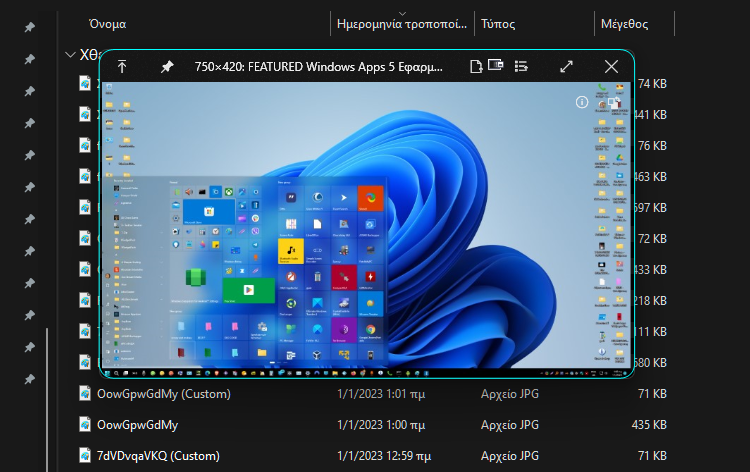The image size is (750, 472).
Task: Click the '435 KB' size value
Action: point(649,425)
